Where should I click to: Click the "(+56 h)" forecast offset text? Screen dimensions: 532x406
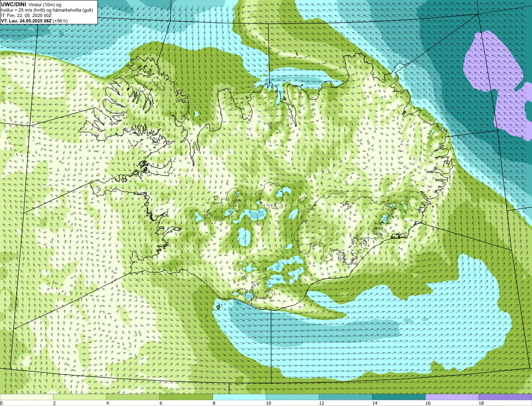pos(60,21)
